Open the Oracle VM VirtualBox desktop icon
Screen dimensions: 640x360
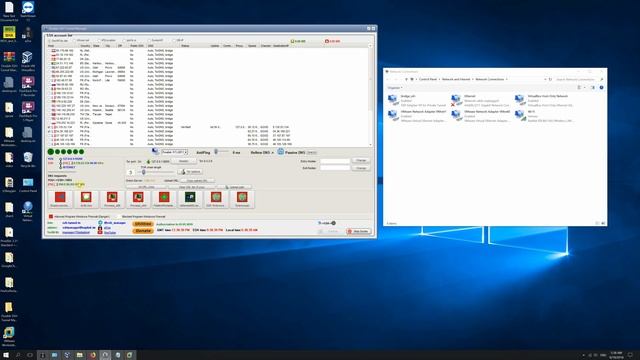(x=28, y=60)
